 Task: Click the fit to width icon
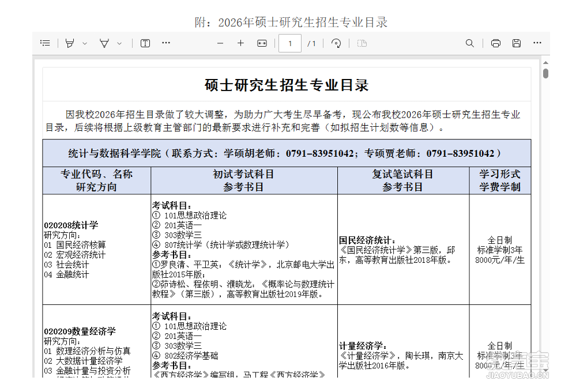(262, 43)
